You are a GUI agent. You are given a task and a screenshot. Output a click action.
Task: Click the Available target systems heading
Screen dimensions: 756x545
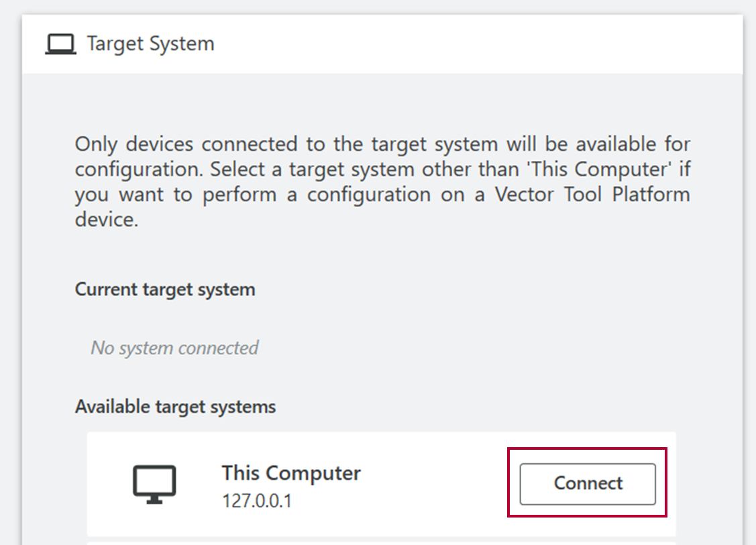point(175,407)
